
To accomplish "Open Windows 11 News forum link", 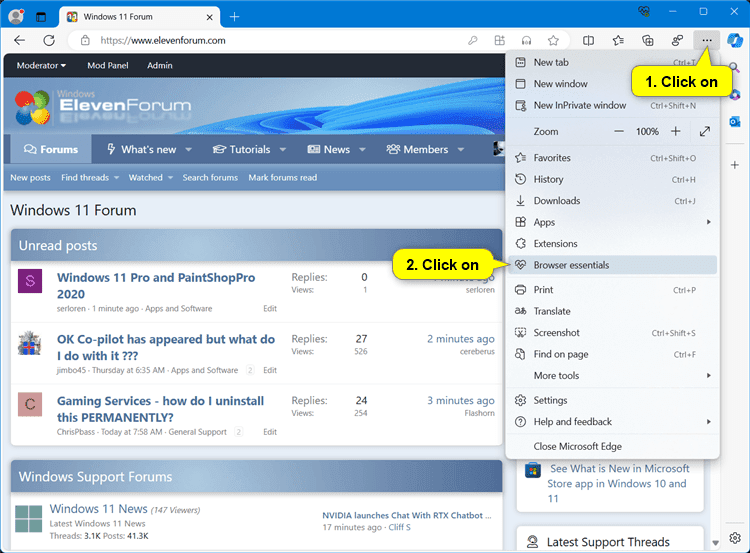I will [99, 509].
